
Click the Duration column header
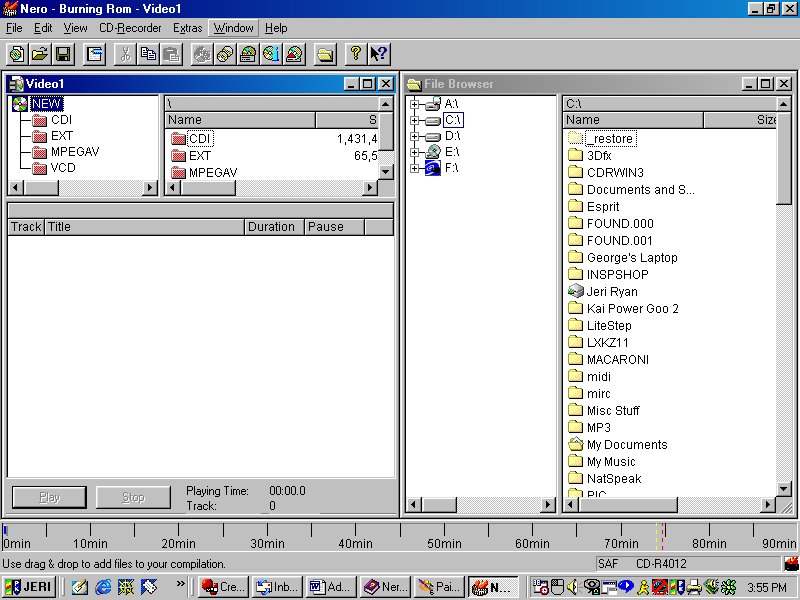[x=272, y=227]
